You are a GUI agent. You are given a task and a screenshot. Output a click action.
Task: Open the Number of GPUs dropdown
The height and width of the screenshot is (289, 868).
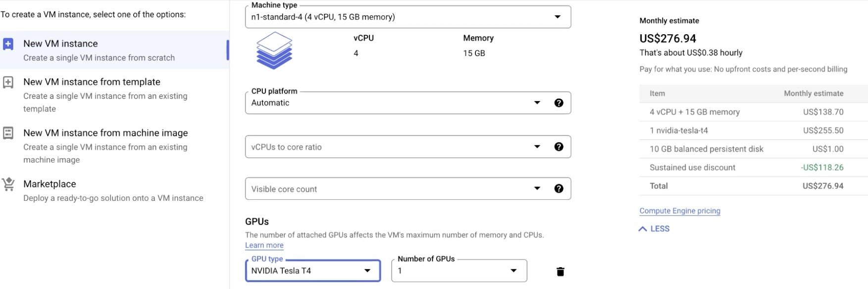(x=459, y=271)
